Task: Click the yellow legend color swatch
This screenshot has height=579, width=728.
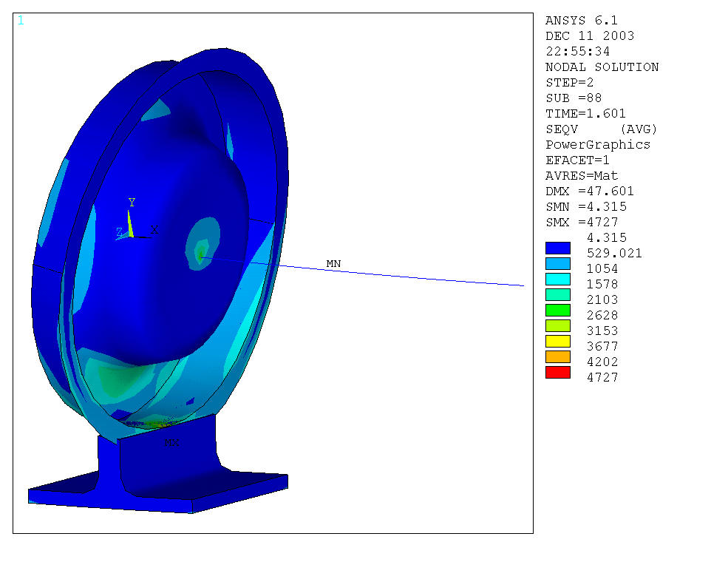Action: click(558, 341)
